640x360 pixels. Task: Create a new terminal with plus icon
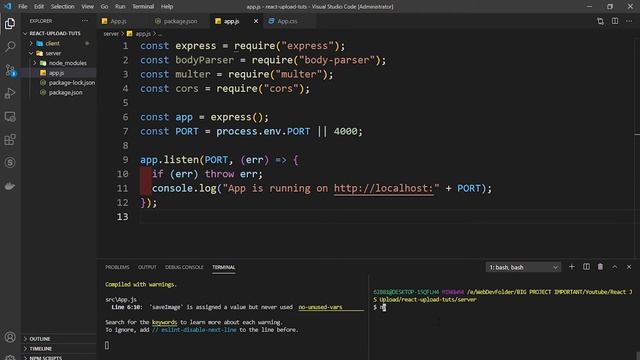[571, 267]
